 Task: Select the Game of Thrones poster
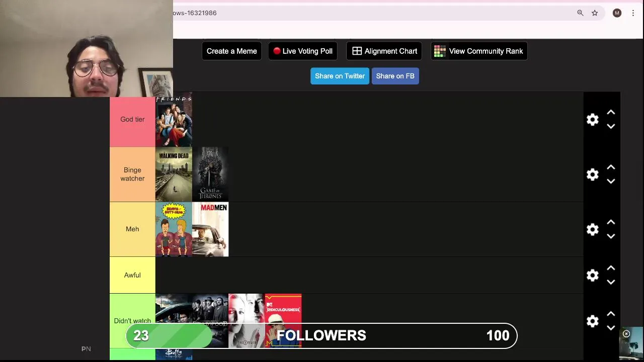coord(210,174)
